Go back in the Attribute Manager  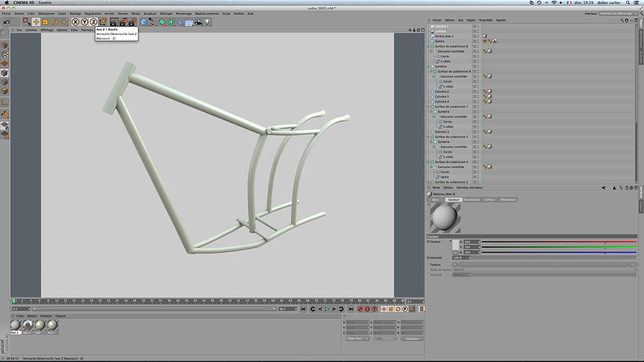[x=603, y=187]
